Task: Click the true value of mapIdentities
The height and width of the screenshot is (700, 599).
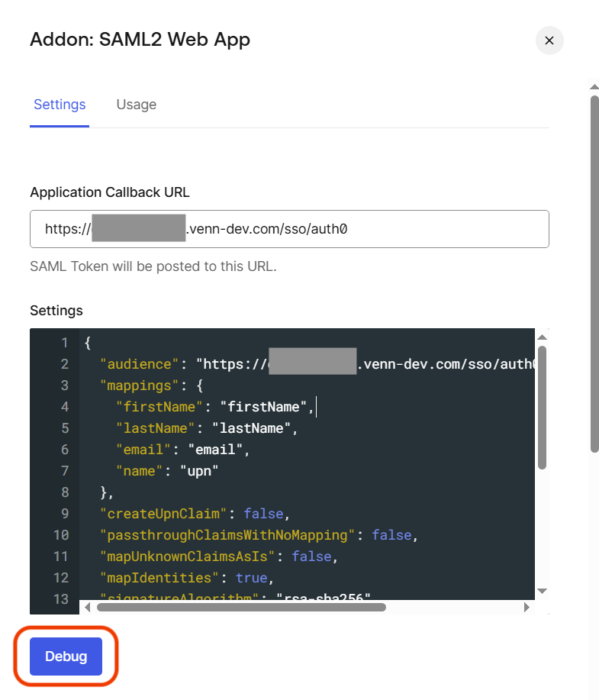Action: tap(252, 578)
